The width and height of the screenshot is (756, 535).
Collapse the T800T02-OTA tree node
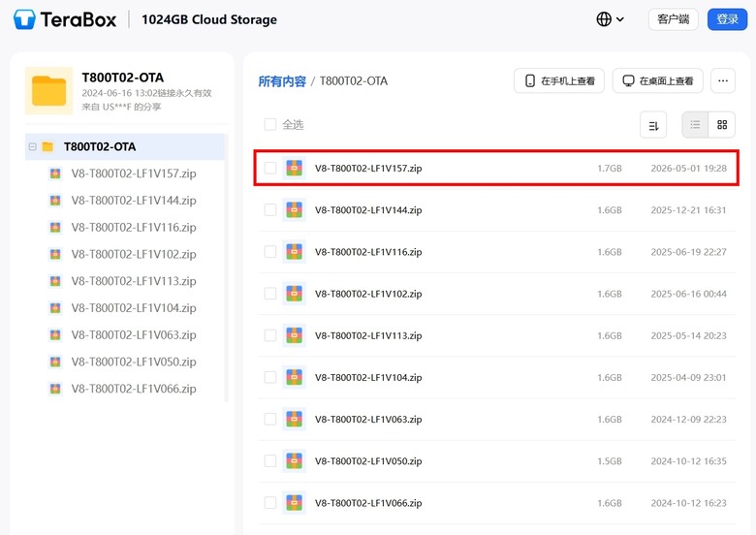click(32, 146)
